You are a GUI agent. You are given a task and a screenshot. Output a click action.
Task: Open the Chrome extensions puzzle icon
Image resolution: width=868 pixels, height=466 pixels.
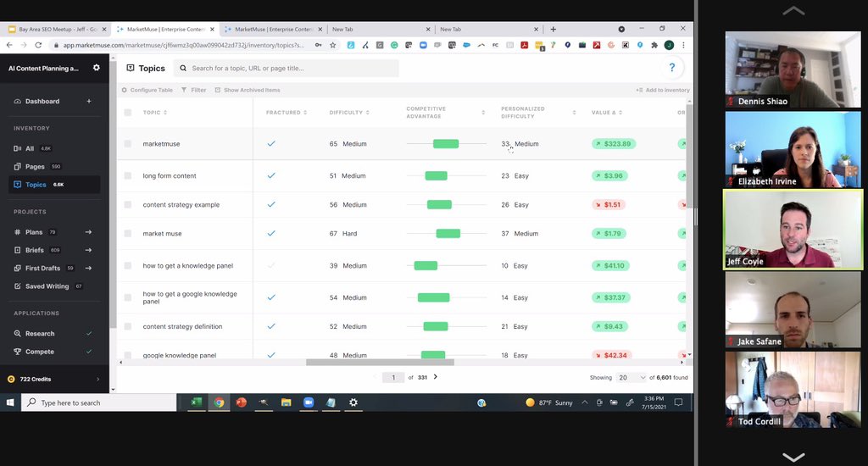click(654, 45)
